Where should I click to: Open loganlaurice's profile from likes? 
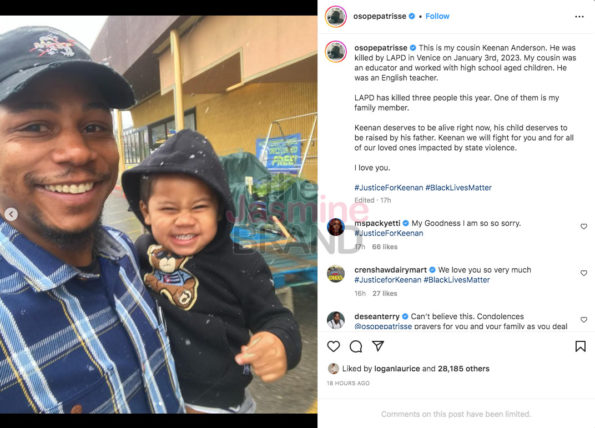click(397, 369)
